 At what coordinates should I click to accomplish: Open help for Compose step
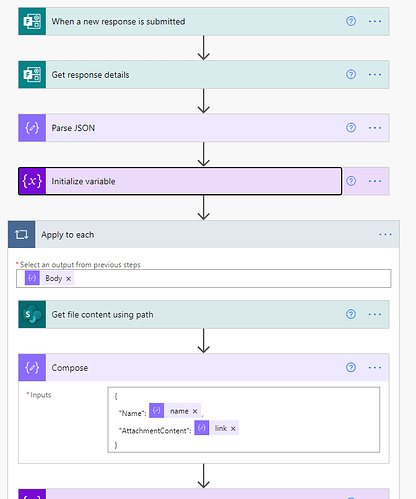click(x=351, y=367)
